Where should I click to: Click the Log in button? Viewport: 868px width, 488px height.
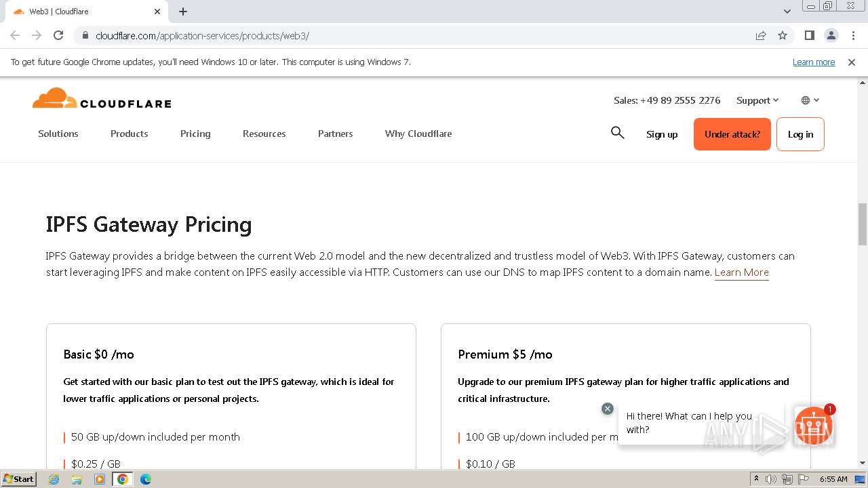(800, 134)
